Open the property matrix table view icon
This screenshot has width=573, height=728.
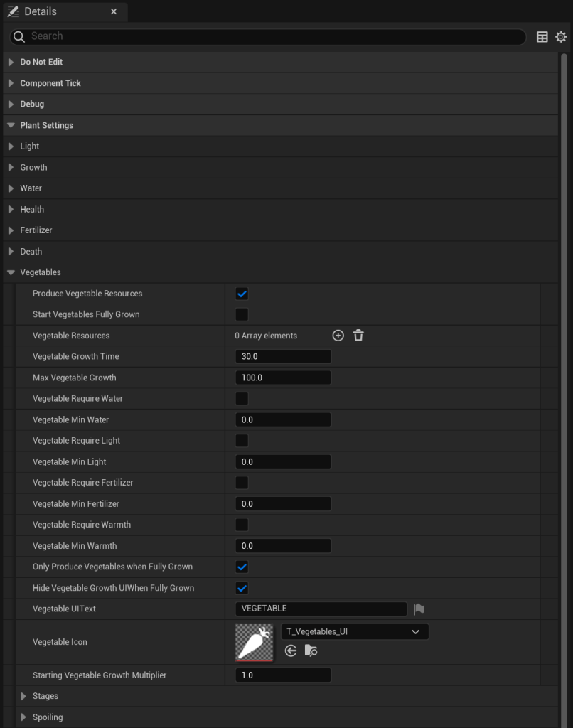tap(542, 37)
